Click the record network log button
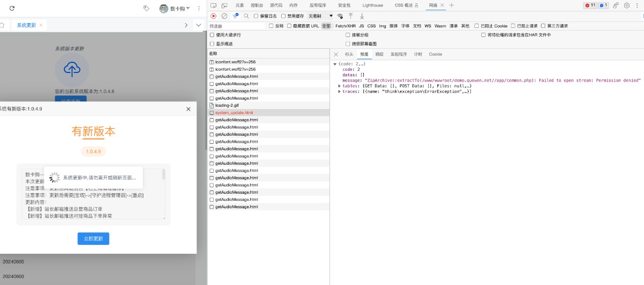This screenshot has width=644, height=285. coord(214,16)
